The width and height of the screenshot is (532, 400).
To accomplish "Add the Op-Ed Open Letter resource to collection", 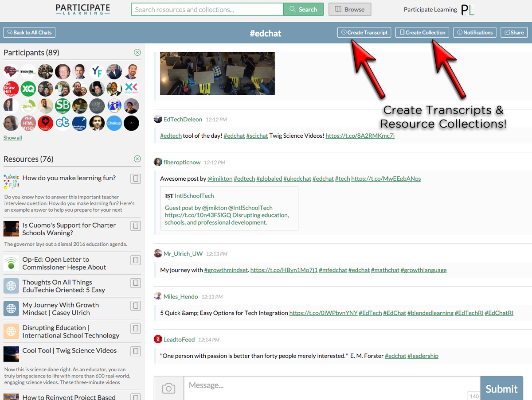I will pos(136,260).
